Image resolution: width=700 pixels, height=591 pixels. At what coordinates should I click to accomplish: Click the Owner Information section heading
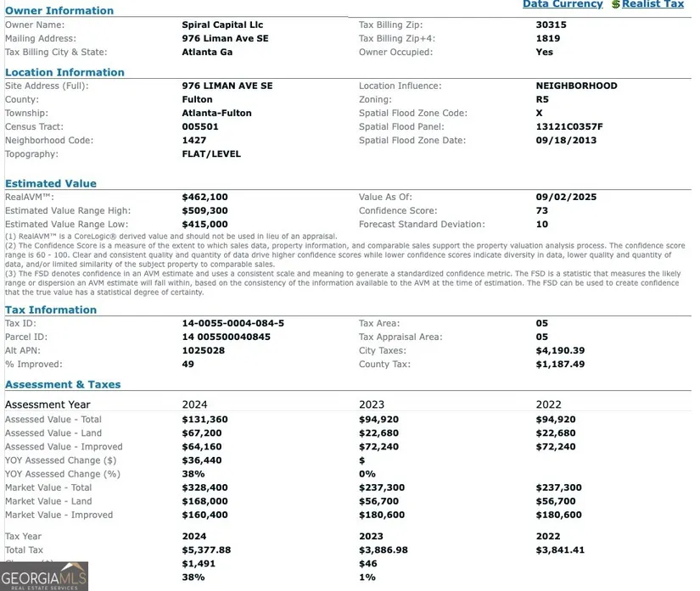[x=59, y=11]
